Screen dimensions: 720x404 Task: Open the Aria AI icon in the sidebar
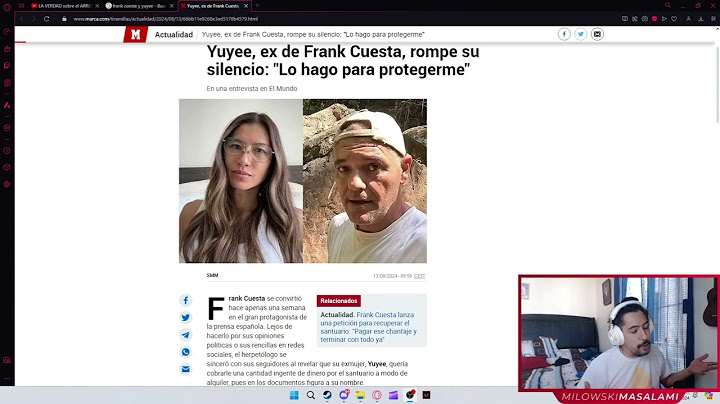pos(7,105)
